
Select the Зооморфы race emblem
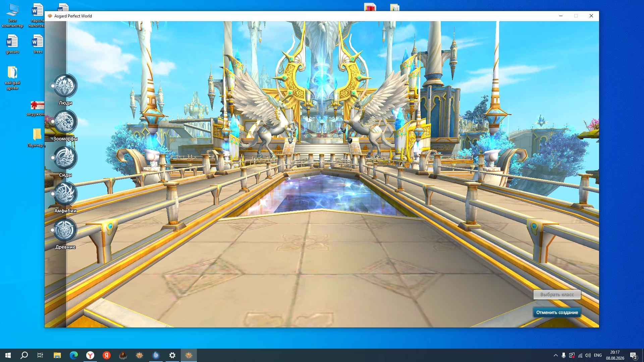(65, 122)
